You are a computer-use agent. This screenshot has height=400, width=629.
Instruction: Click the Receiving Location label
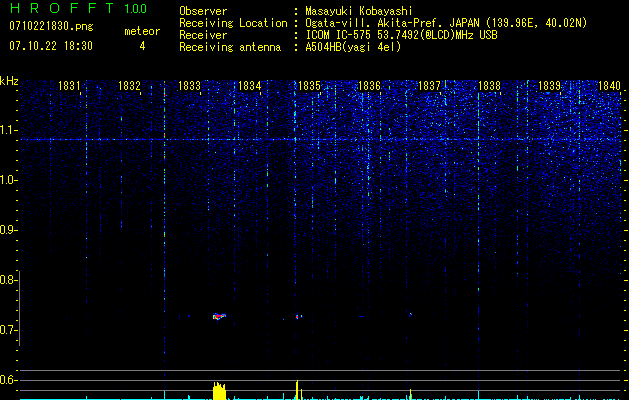233,23
